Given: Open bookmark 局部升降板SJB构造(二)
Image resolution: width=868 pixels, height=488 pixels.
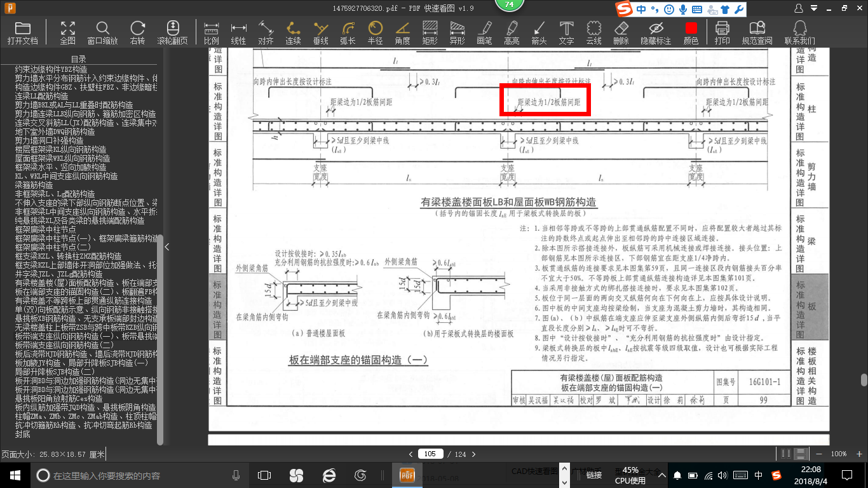Looking at the screenshot, I should (54, 371).
